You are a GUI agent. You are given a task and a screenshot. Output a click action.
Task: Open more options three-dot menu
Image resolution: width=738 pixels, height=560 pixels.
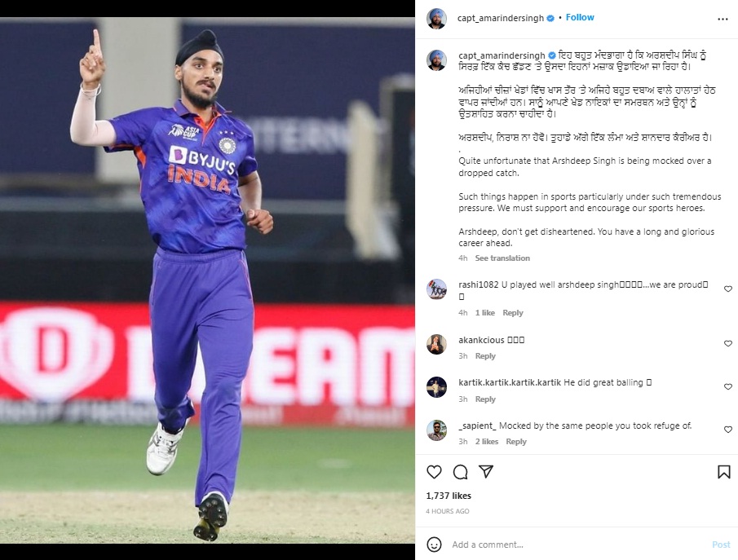[723, 19]
